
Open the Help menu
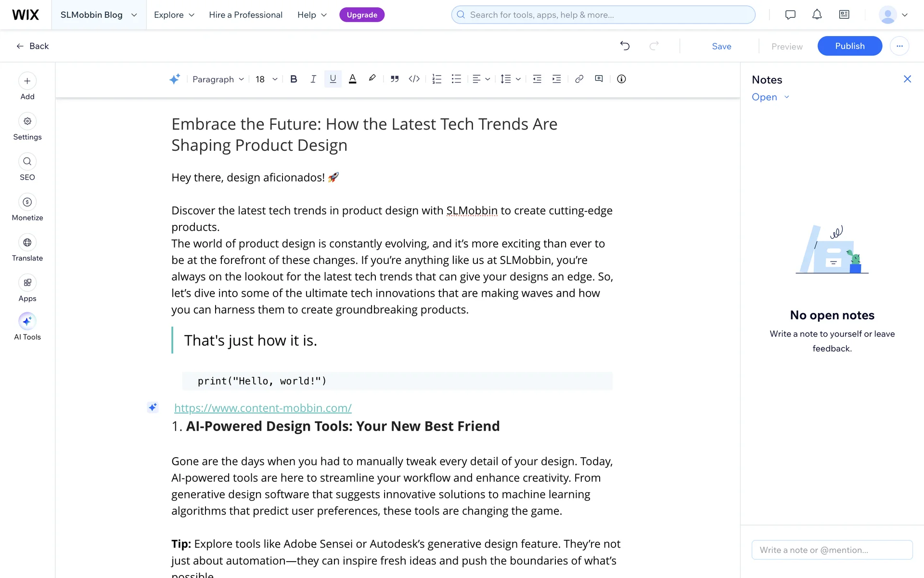312,15
